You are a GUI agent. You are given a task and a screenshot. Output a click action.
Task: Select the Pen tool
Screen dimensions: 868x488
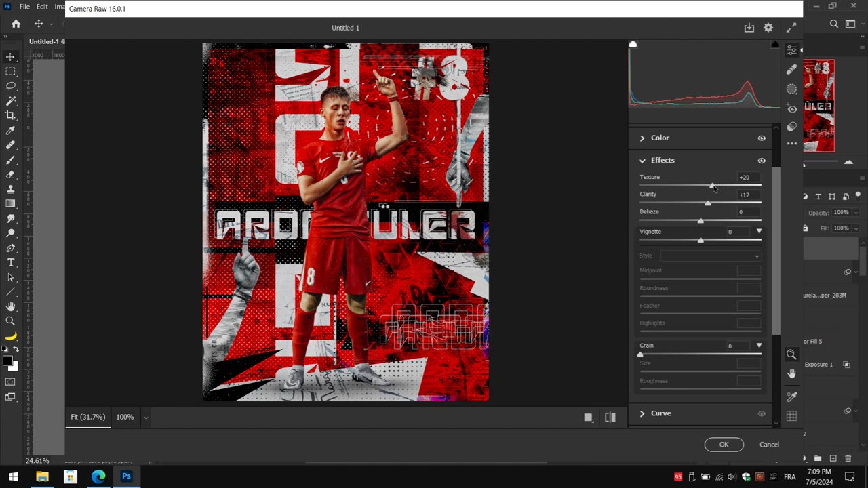10,248
